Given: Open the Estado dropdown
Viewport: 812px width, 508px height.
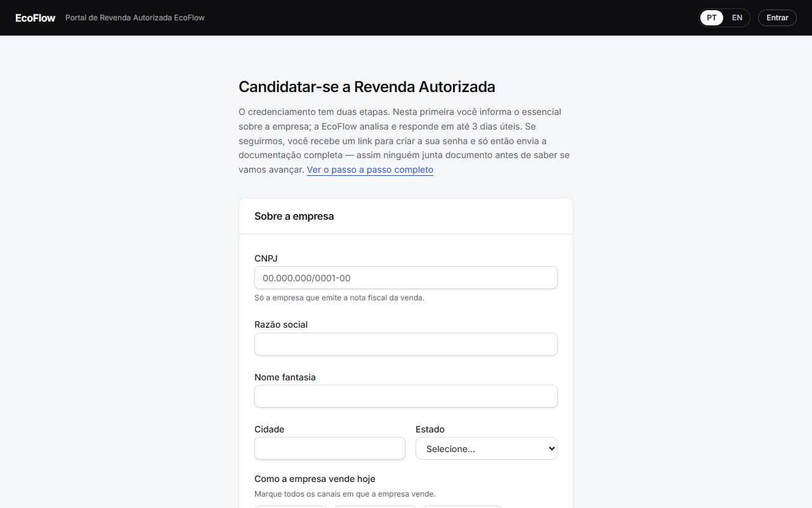Looking at the screenshot, I should (x=487, y=448).
